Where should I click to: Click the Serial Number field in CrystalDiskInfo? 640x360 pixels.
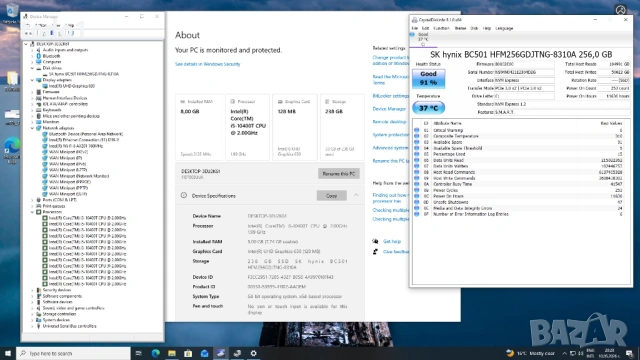coord(524,72)
